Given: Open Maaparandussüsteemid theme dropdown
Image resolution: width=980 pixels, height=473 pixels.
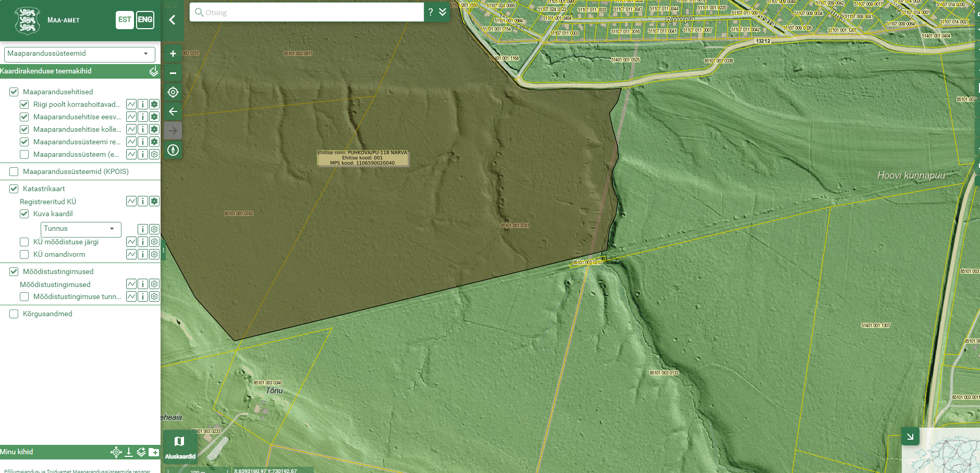Looking at the screenshot, I should click(80, 54).
